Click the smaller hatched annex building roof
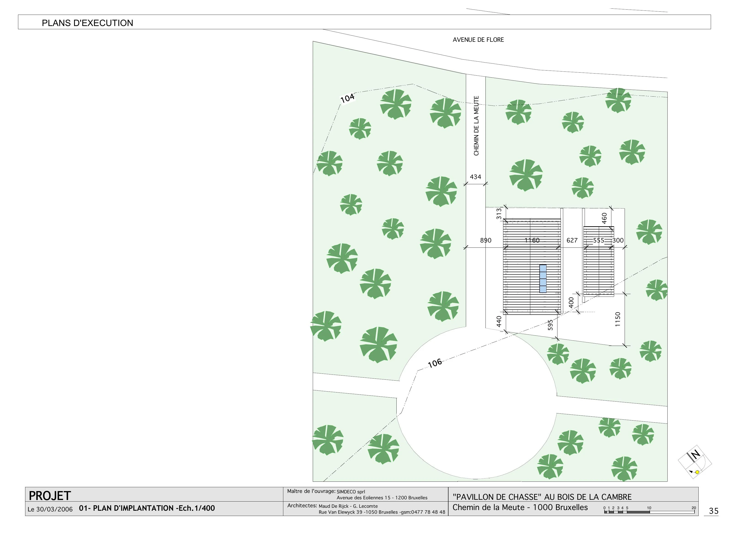 click(599, 261)
